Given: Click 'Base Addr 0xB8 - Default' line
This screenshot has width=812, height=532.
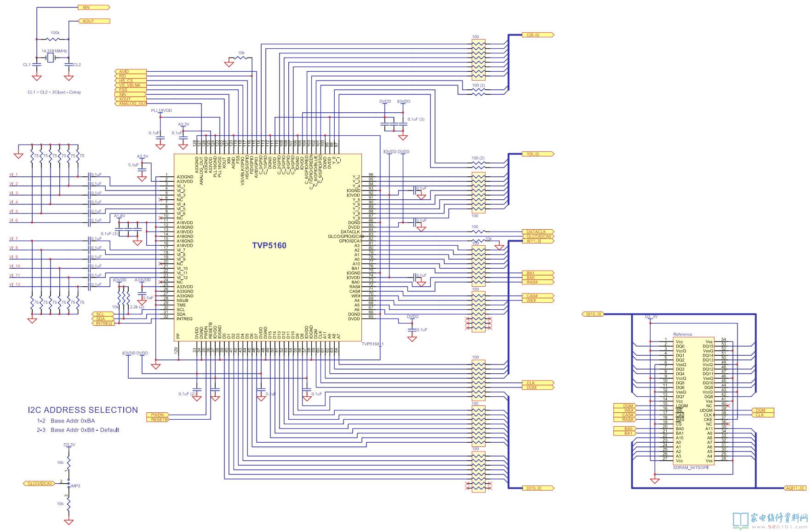Looking at the screenshot, I should click(x=85, y=430).
